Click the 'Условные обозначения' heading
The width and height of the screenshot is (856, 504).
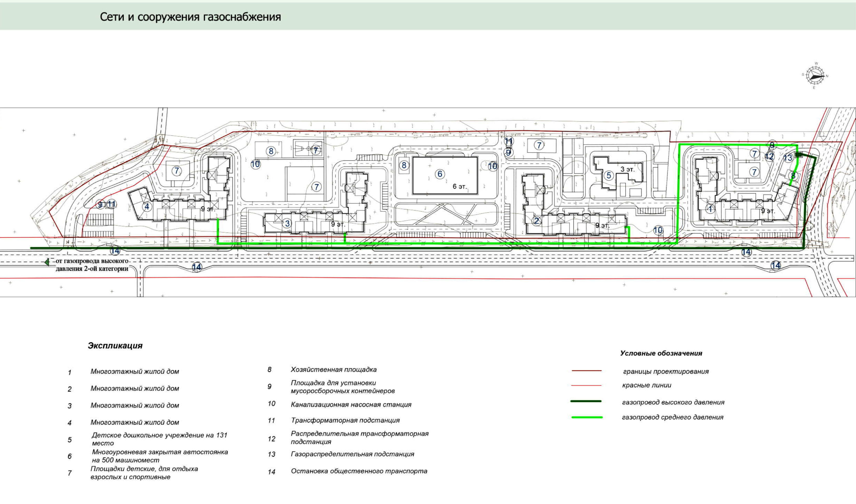coord(661,353)
